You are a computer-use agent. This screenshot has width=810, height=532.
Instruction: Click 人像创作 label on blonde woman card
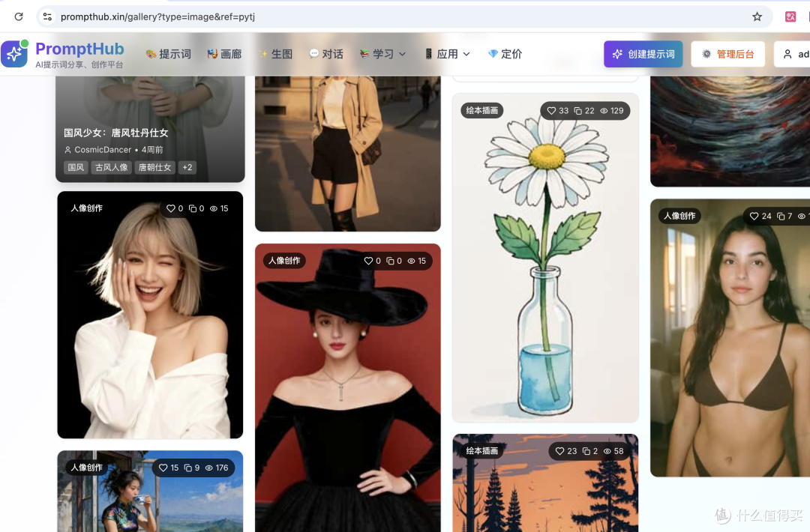87,208
